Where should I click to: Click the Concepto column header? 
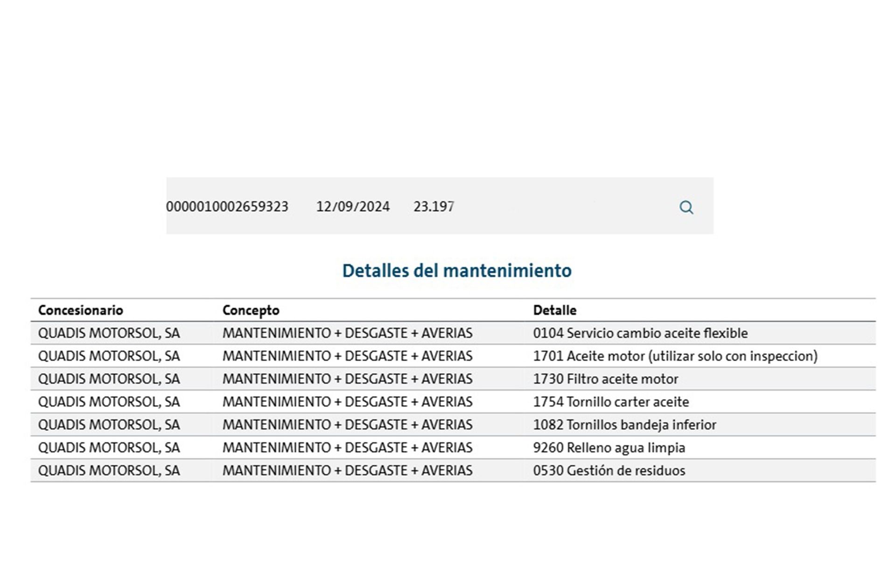click(x=251, y=310)
